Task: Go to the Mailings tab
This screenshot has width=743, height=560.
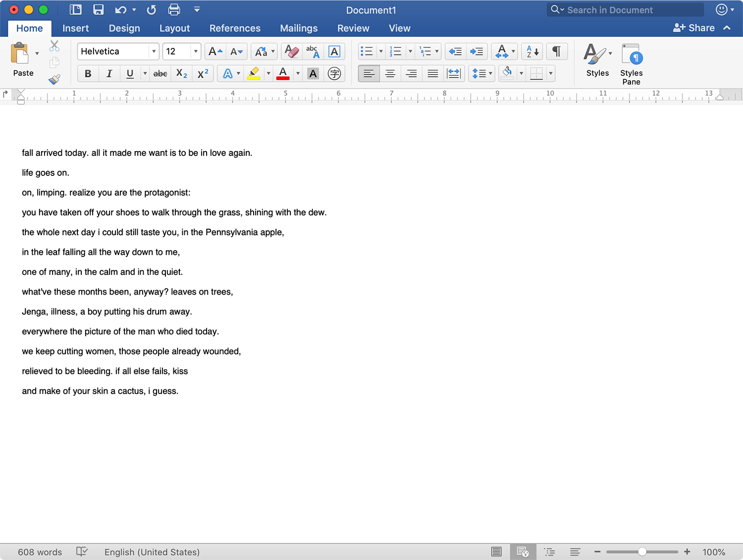Action: coord(299,28)
